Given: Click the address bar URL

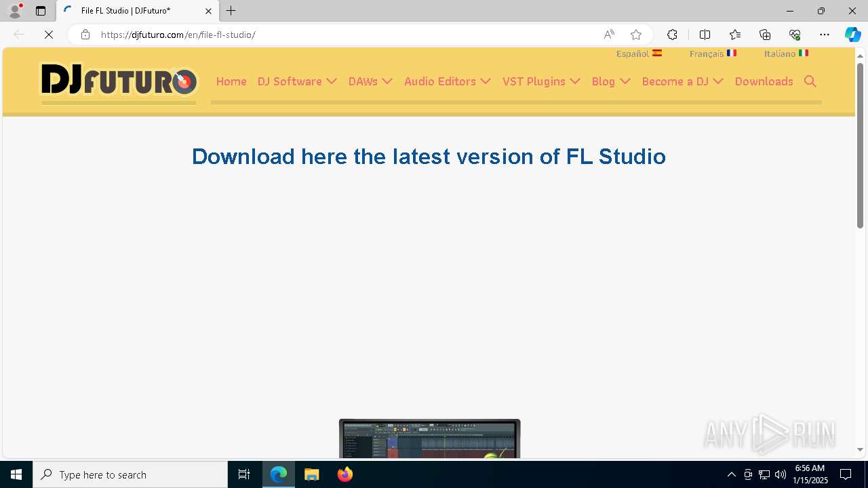Looking at the screenshot, I should [x=178, y=35].
